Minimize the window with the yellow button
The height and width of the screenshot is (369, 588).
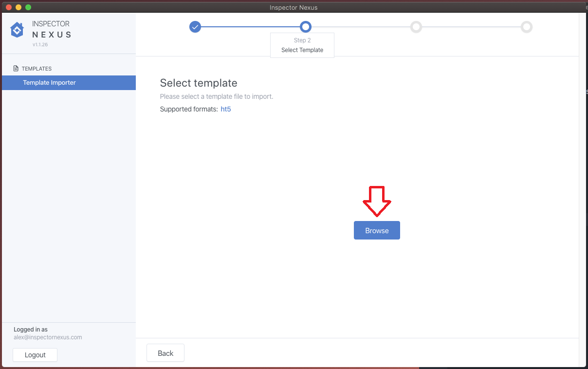(18, 7)
